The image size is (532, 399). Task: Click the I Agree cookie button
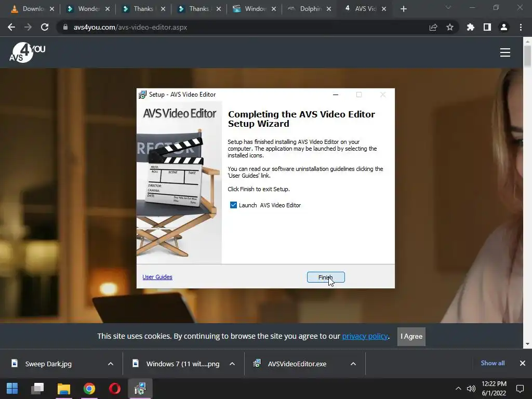tap(411, 336)
